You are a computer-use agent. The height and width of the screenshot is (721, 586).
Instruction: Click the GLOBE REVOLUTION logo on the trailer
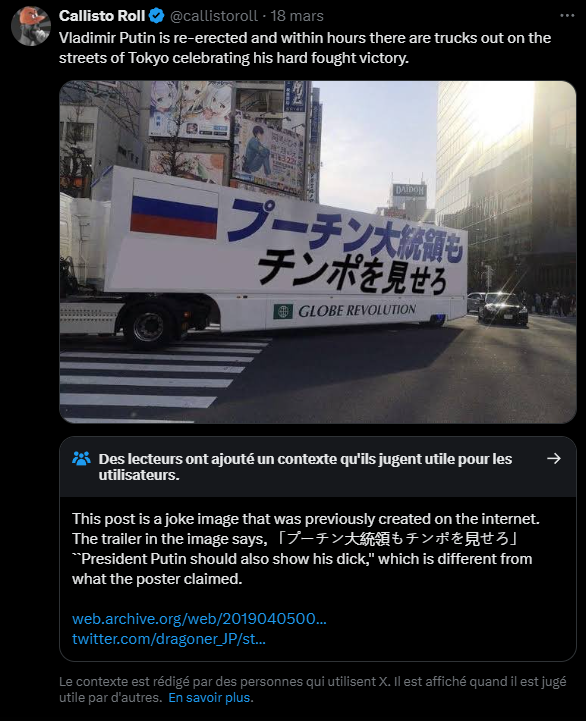click(x=345, y=311)
